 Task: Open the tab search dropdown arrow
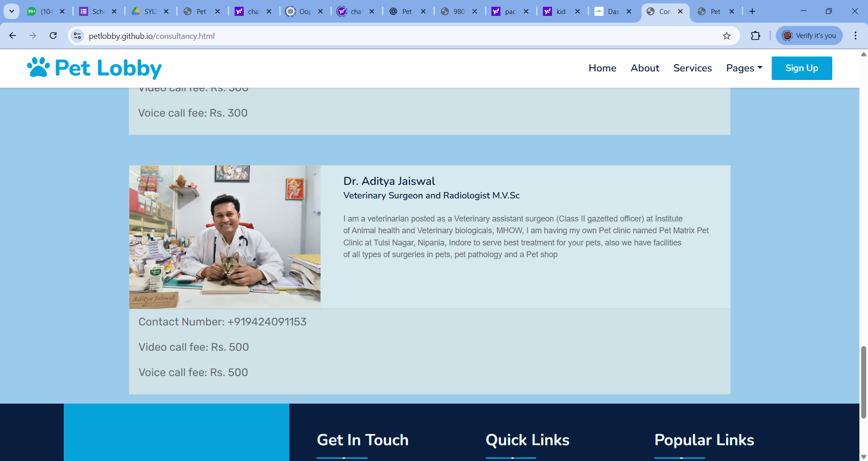coord(12,11)
